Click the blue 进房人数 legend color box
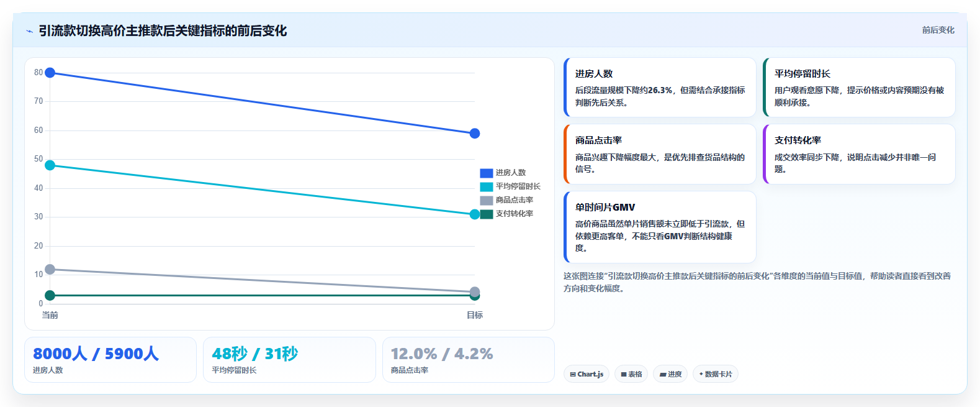Viewport: 980px width, 407px height. tap(487, 173)
